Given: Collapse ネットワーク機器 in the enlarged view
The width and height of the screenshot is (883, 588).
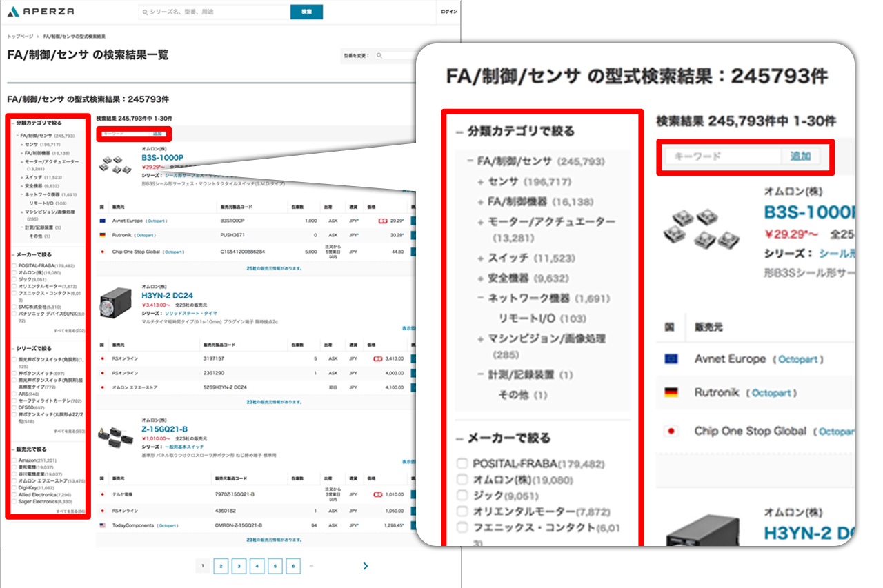Looking at the screenshot, I should [x=481, y=298].
